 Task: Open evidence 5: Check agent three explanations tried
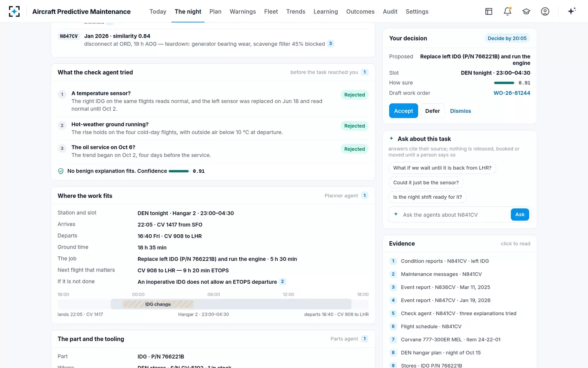pyautogui.click(x=460, y=314)
